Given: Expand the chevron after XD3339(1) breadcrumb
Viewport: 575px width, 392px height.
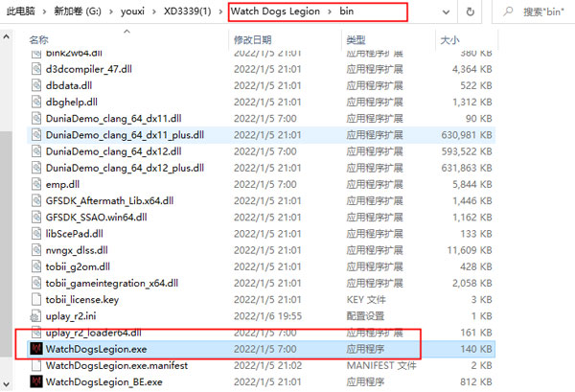Looking at the screenshot, I should click(x=220, y=12).
